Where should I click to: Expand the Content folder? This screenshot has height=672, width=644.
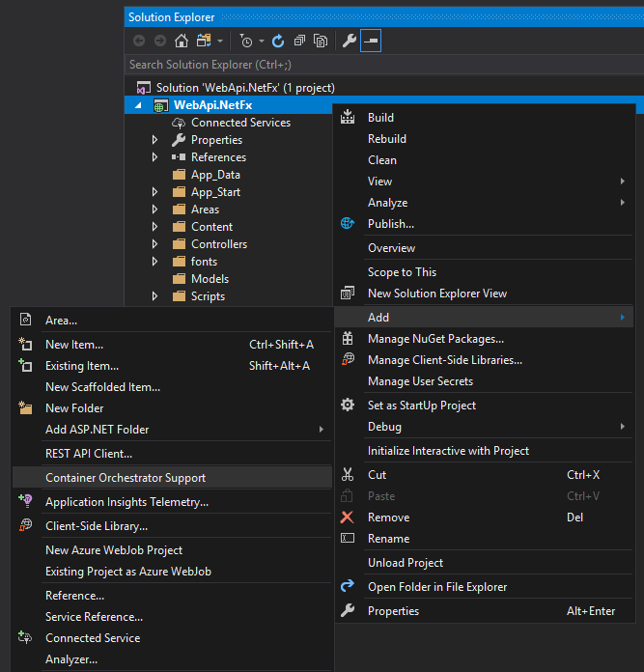[x=154, y=227]
